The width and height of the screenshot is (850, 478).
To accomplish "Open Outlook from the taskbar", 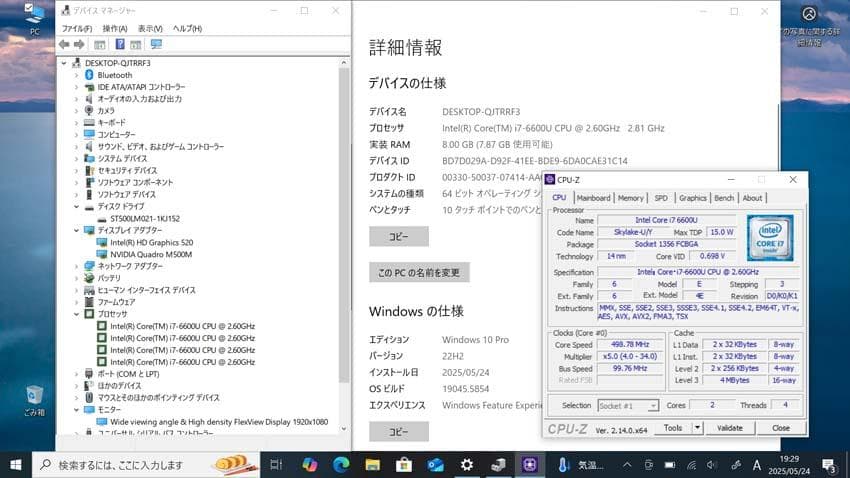I will (435, 465).
